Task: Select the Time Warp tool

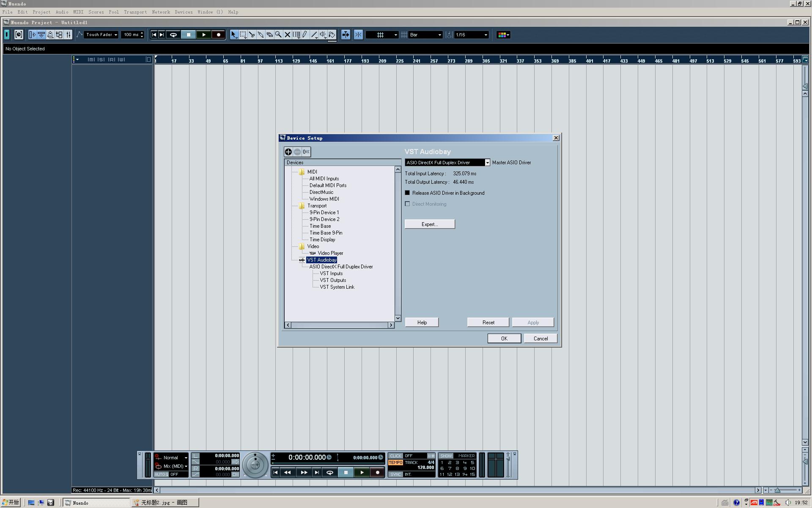Action: point(296,35)
